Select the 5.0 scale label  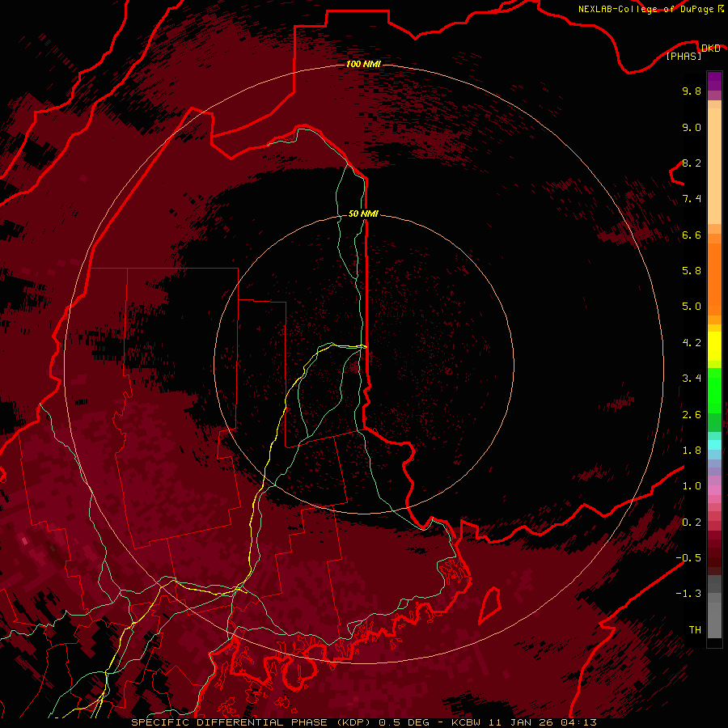[692, 307]
